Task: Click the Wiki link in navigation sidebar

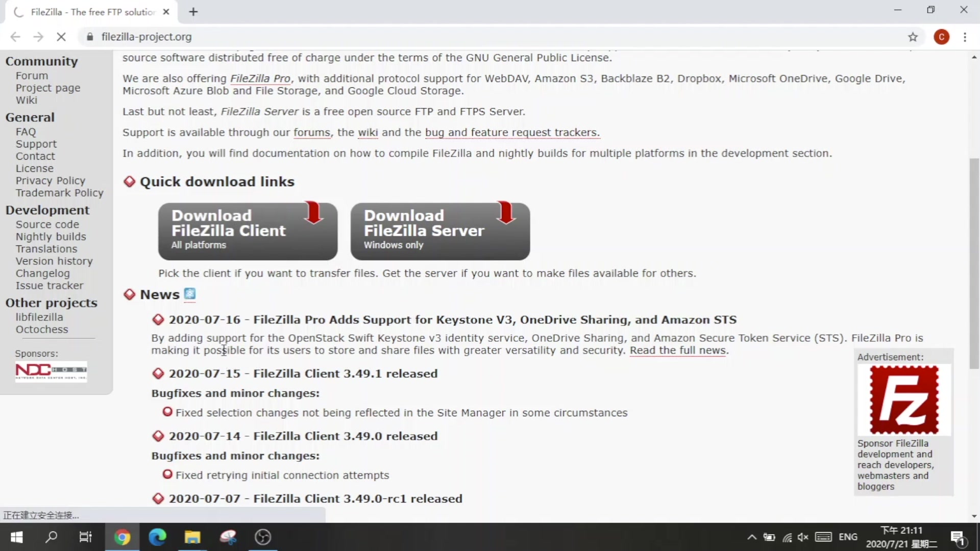Action: 26,100
